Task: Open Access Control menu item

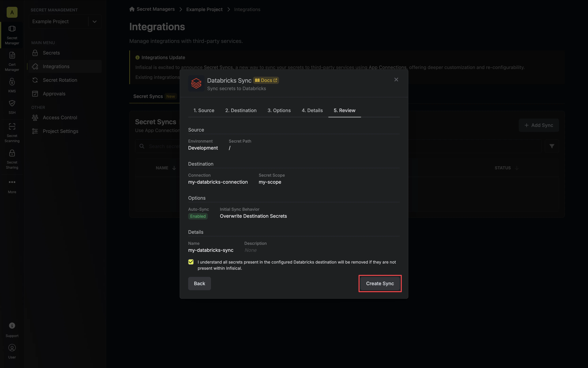Action: coord(65,118)
